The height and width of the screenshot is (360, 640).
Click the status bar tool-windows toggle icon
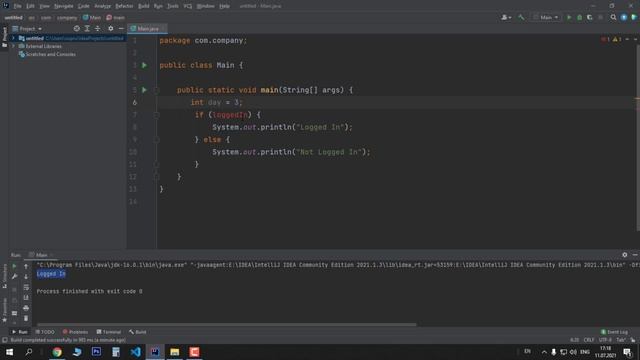[x=4, y=340]
